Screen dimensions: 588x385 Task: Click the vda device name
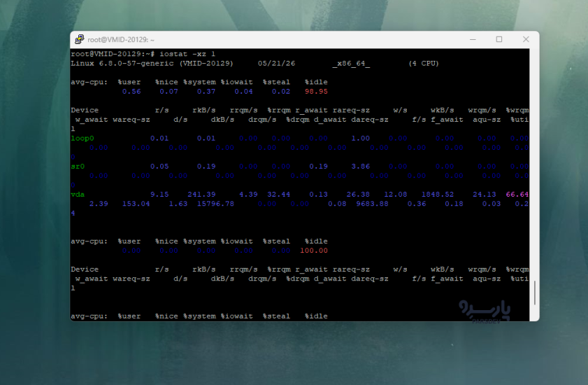[x=78, y=195]
